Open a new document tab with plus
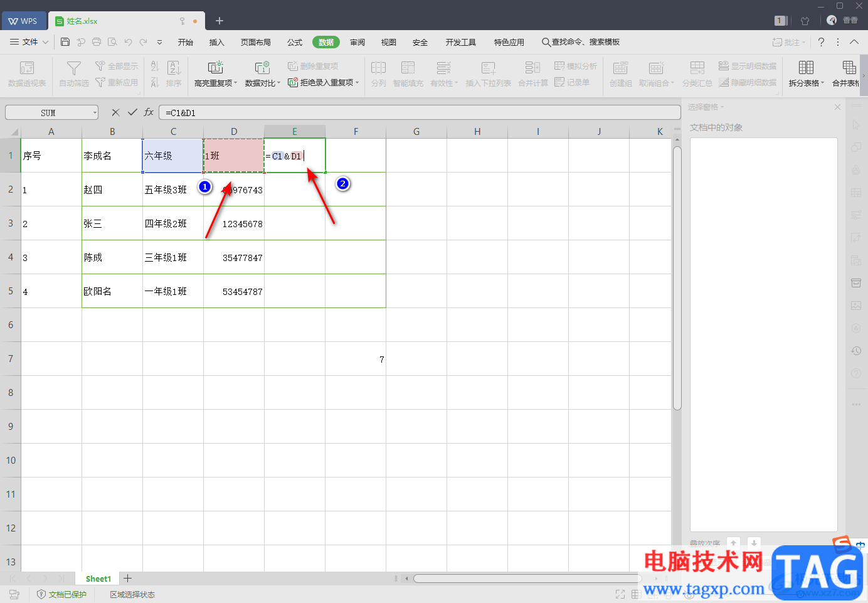 (220, 21)
